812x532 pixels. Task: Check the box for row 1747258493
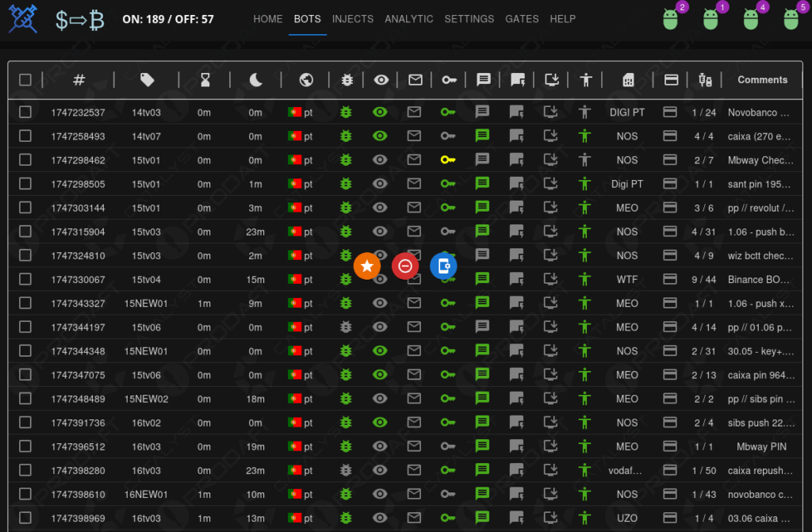pyautogui.click(x=25, y=136)
